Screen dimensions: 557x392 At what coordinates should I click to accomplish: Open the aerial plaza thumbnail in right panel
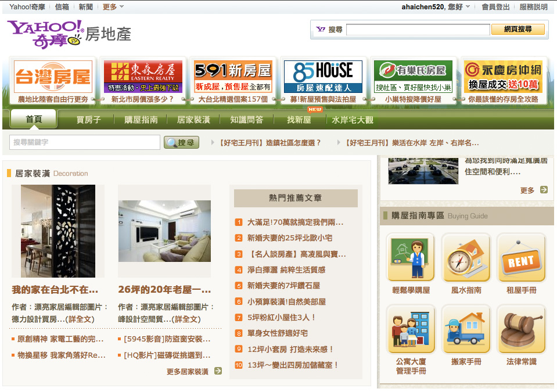(x=423, y=171)
